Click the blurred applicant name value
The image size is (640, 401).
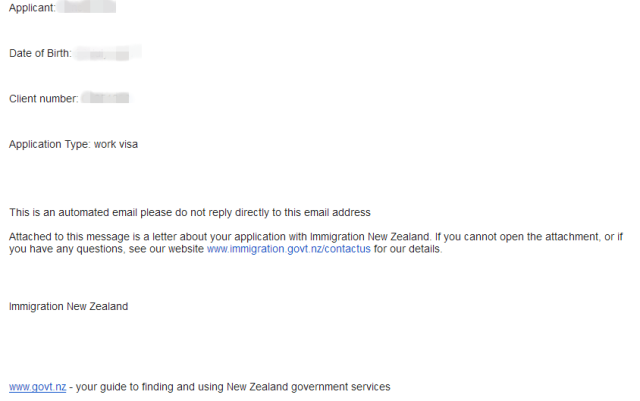point(87,7)
